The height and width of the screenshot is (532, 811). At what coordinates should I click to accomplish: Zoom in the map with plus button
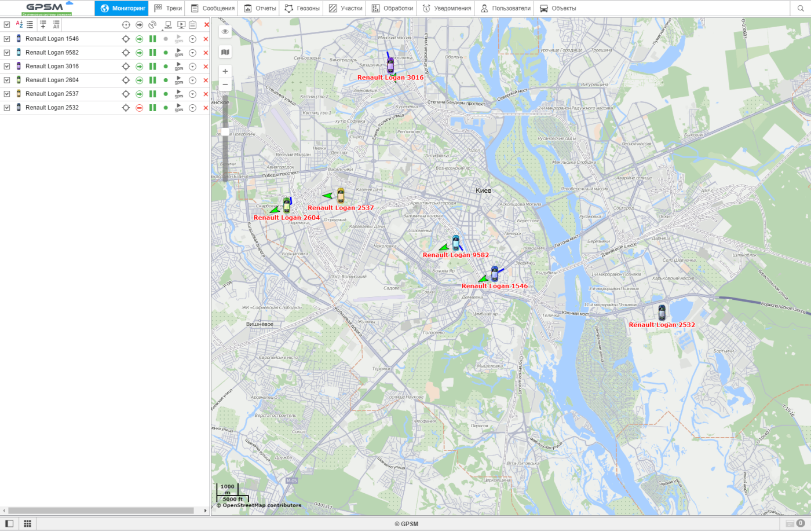pyautogui.click(x=225, y=71)
